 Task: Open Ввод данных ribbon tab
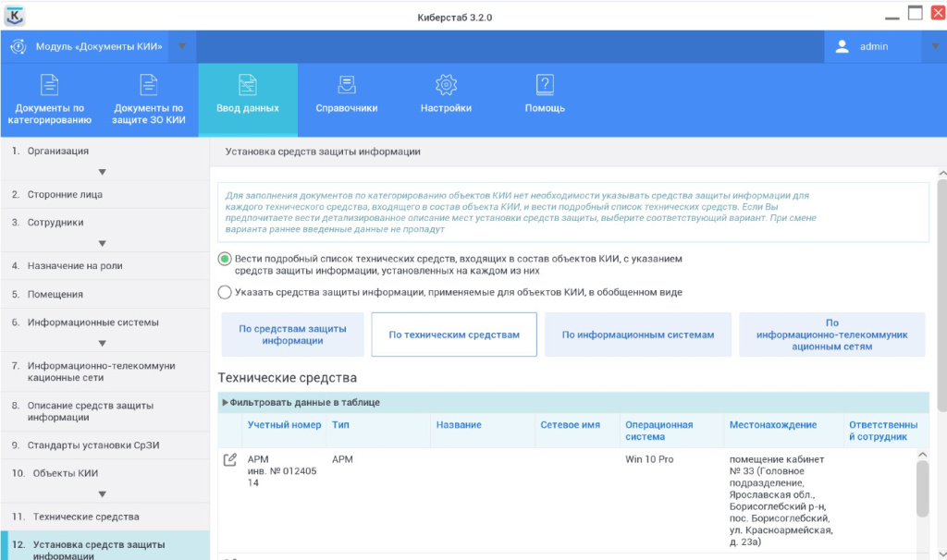point(248,99)
